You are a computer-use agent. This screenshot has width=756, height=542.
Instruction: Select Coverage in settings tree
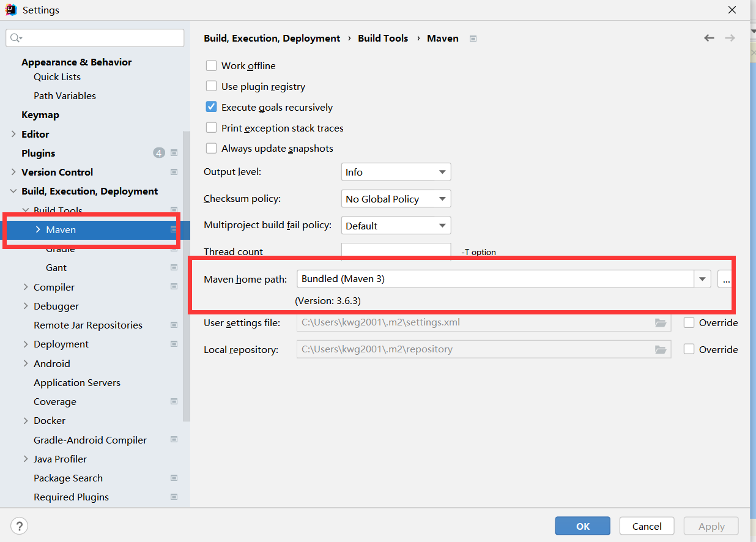click(55, 401)
